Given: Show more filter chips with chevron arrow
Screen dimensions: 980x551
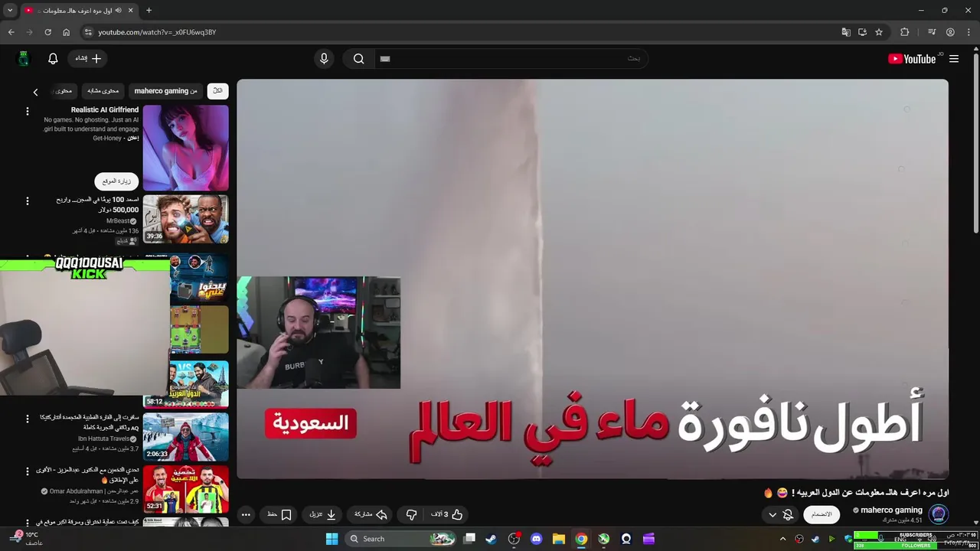Looking at the screenshot, I should pyautogui.click(x=35, y=92).
